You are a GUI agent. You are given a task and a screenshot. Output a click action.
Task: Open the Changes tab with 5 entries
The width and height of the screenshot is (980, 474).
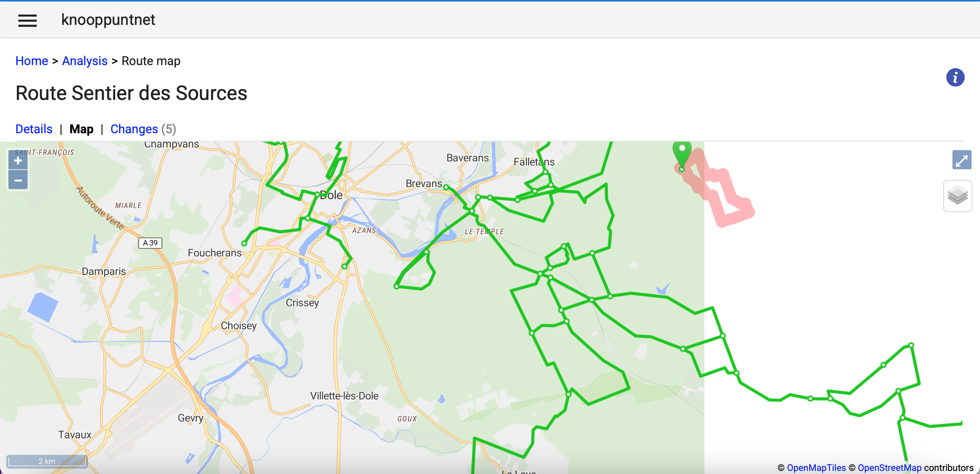click(x=134, y=129)
